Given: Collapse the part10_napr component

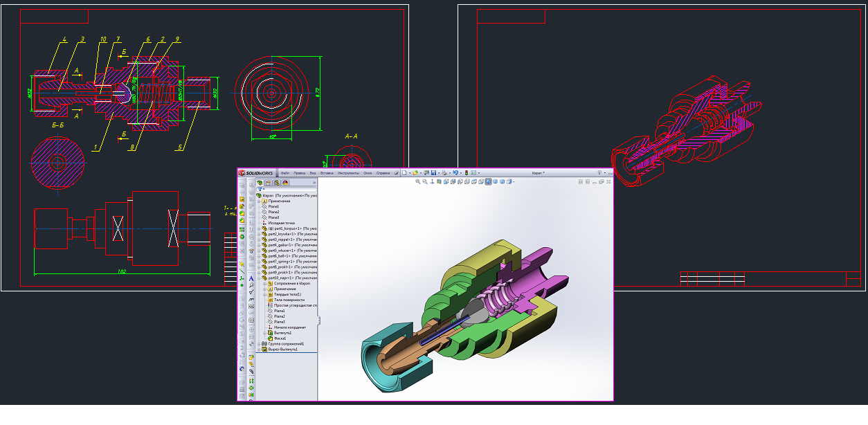Looking at the screenshot, I should 259,278.
